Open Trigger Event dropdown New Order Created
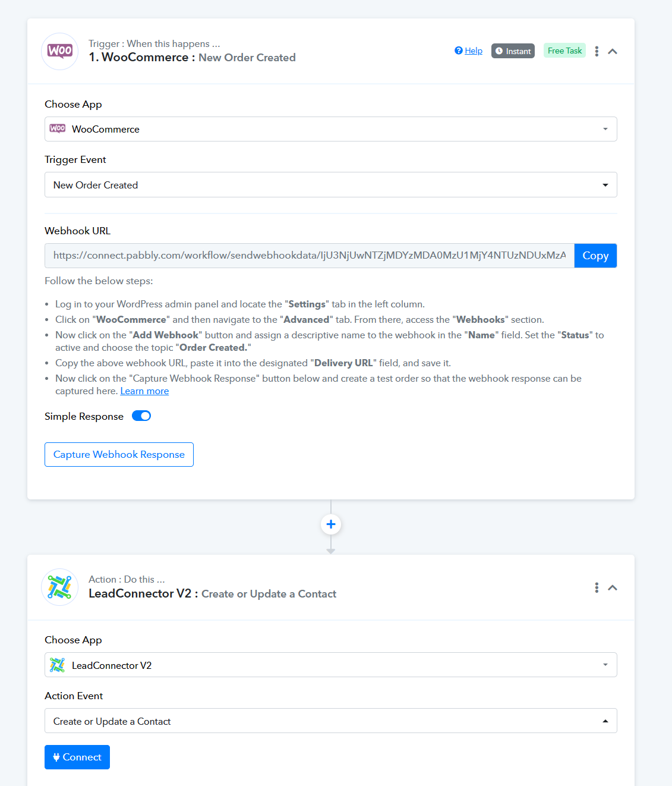 tap(331, 185)
